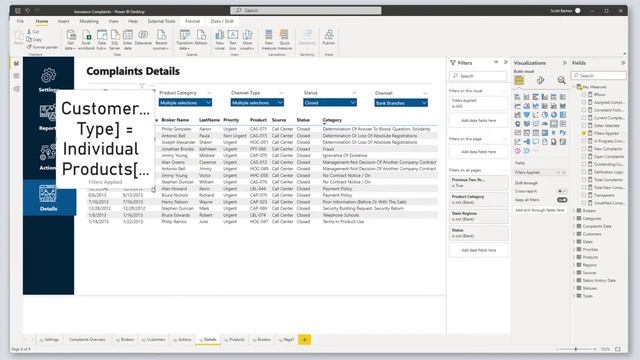Viewport: 640px width, 360px height.
Task: Check the Filters Applied measure checkbox
Action: tap(584, 133)
